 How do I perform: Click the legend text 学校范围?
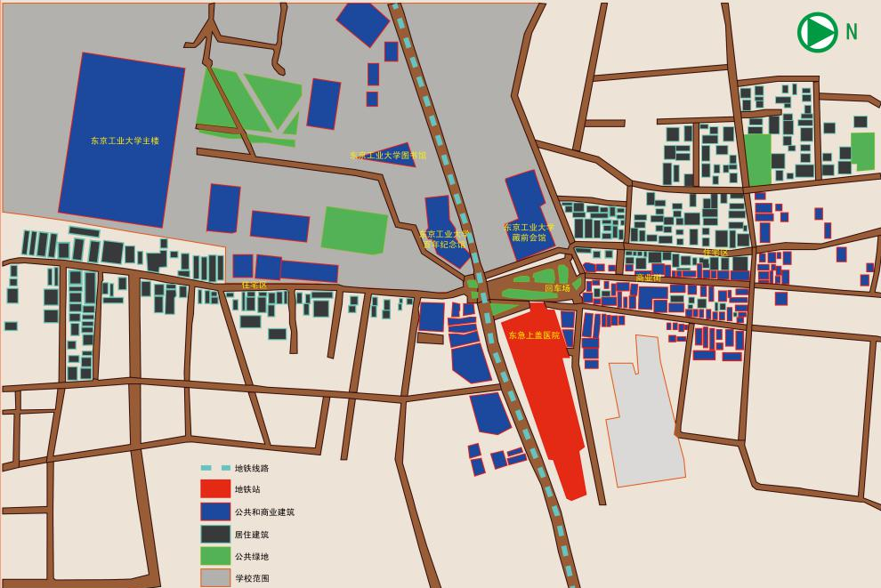click(252, 578)
